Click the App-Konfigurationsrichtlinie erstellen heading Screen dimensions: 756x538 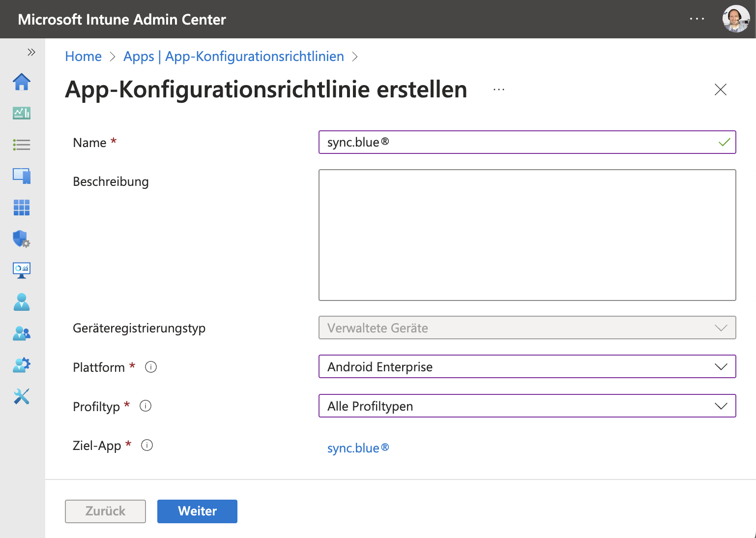(266, 90)
